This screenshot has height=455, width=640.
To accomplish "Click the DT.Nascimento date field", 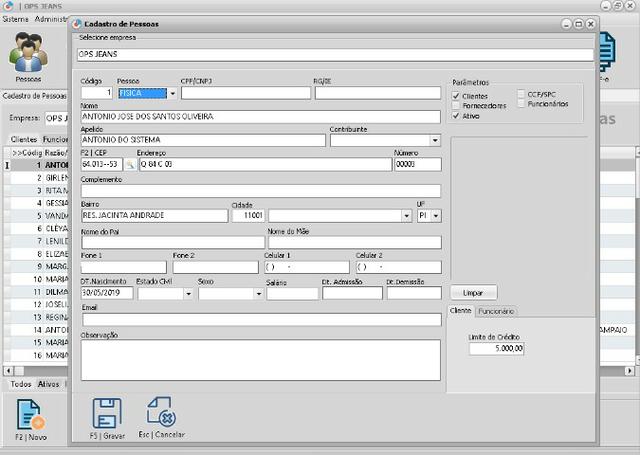I will pos(107,293).
